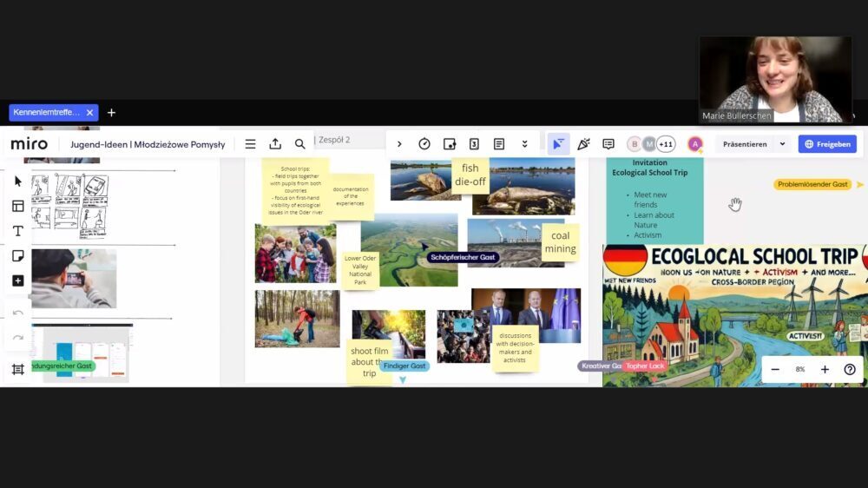Expand more apps double-chevron
The width and height of the screenshot is (868, 488).
pos(524,144)
